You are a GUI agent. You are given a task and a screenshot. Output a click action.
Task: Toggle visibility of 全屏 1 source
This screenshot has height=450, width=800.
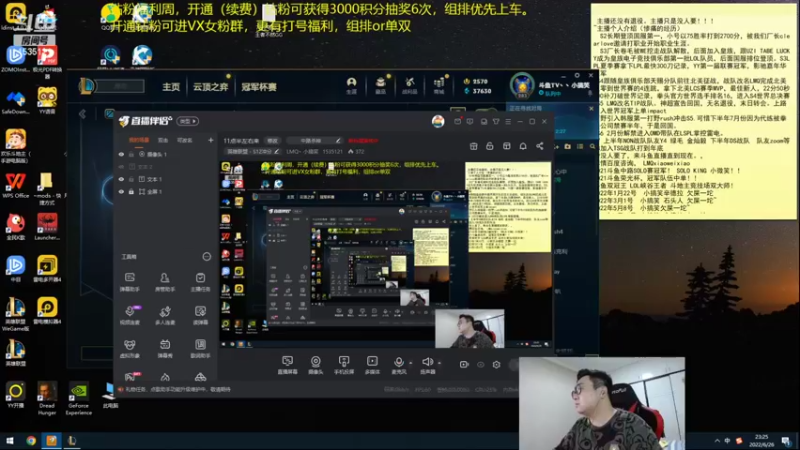tap(121, 191)
